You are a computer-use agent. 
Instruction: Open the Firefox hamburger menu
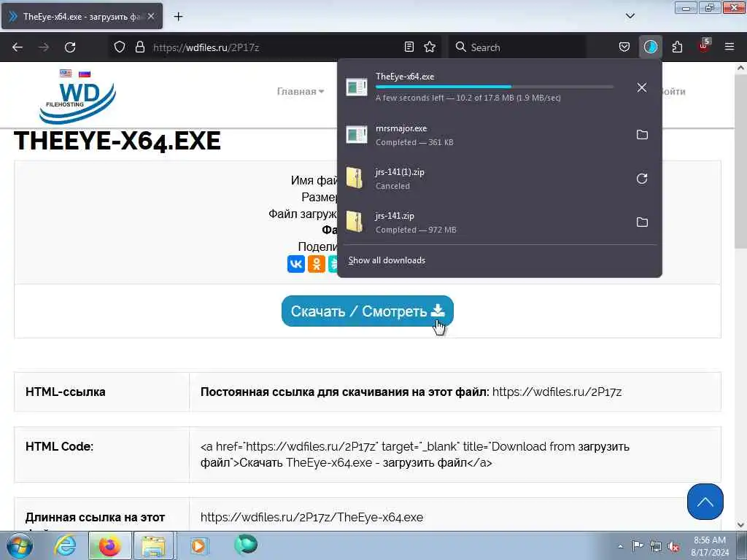[x=729, y=47]
